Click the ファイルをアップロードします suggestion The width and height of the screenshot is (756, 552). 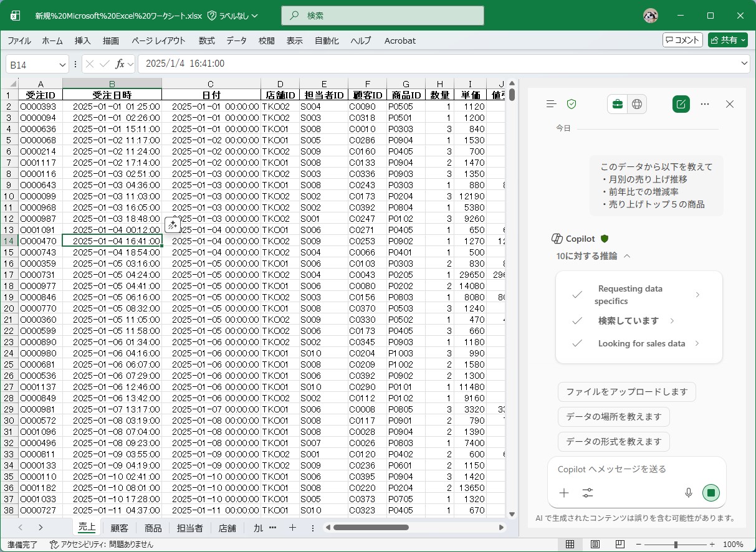coord(626,392)
